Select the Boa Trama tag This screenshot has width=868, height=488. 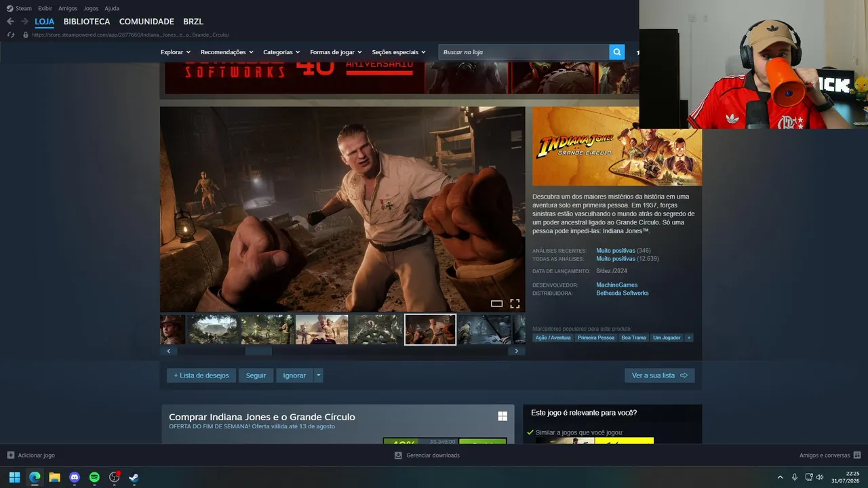634,338
